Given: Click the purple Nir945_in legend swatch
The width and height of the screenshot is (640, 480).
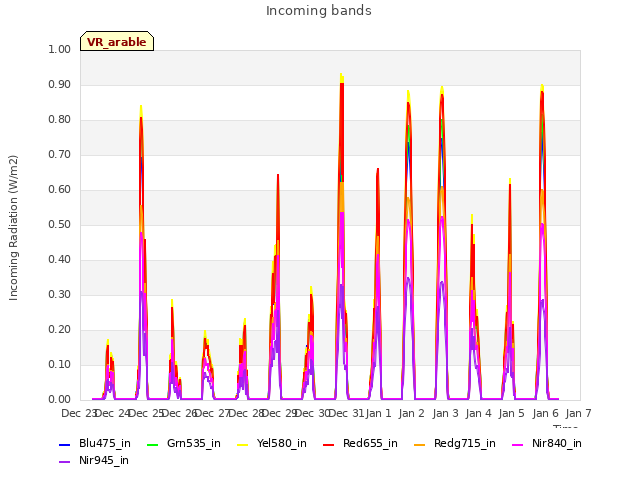Looking at the screenshot, I should coord(65,462).
